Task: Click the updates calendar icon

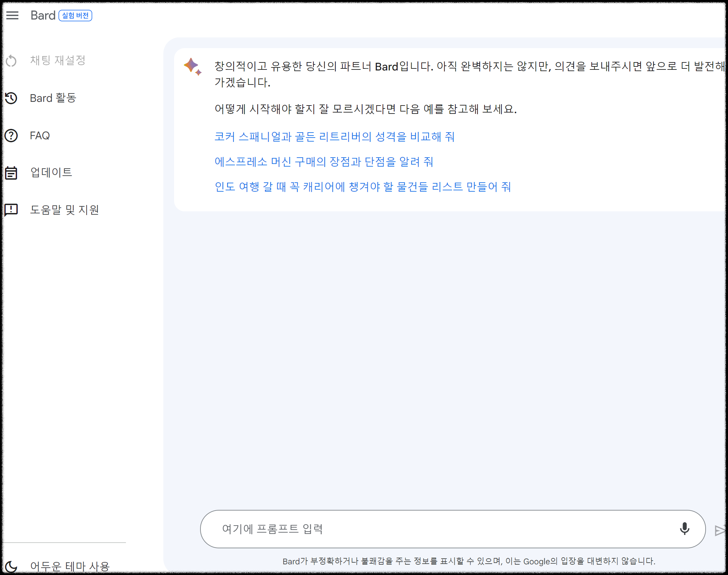Action: click(11, 173)
